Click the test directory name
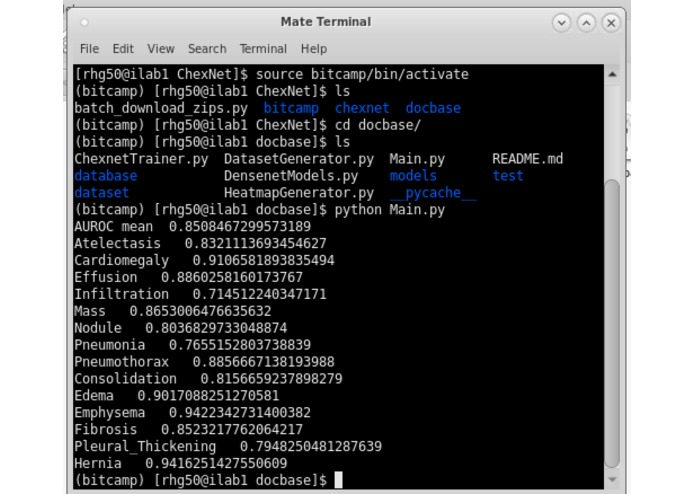Image resolution: width=695 pixels, height=494 pixels. pos(508,176)
